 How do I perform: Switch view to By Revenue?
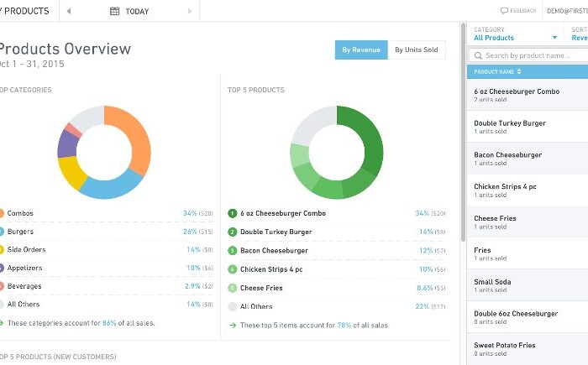pos(360,50)
